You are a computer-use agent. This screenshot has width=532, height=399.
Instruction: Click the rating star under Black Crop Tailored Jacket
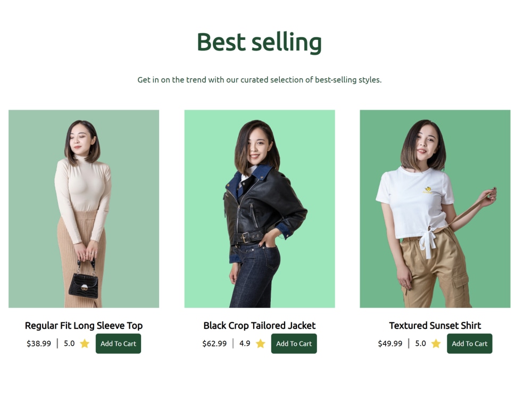tap(260, 344)
